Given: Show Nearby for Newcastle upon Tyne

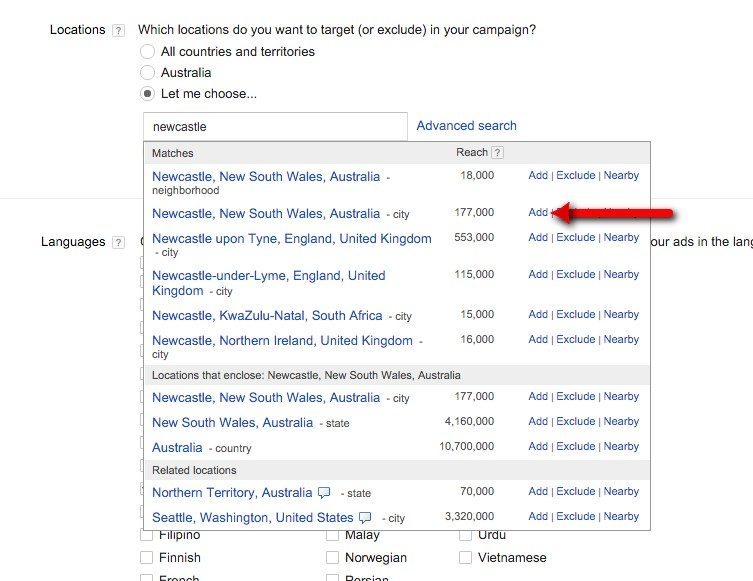Looking at the screenshot, I should click(x=621, y=237).
